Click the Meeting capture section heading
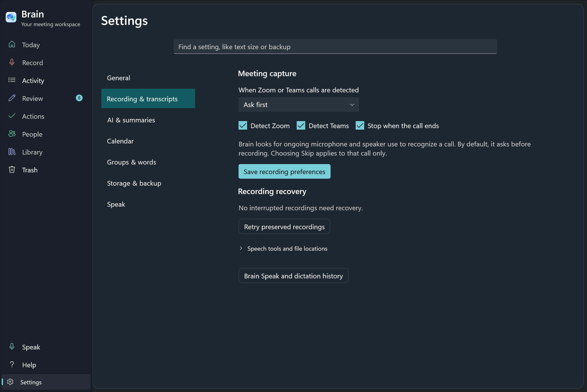This screenshot has width=587, height=392. point(267,73)
